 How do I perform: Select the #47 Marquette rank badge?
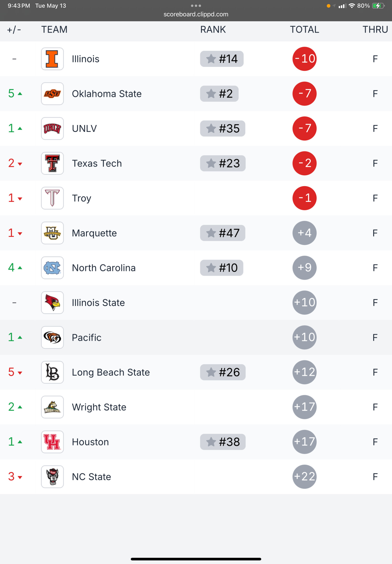tap(223, 233)
